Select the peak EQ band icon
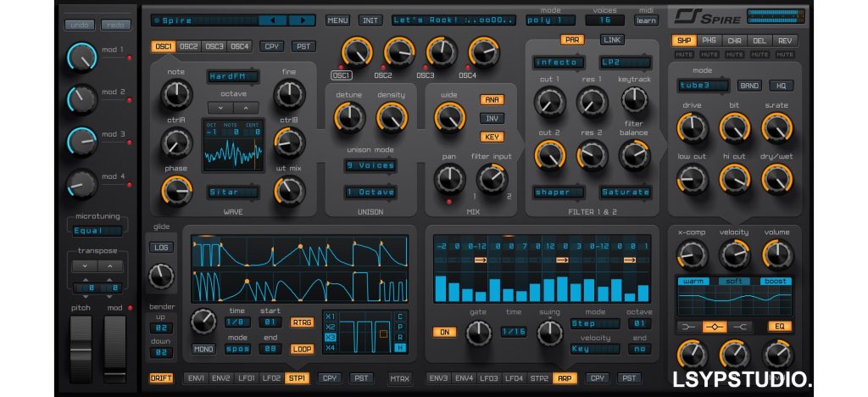868x397 pixels. tap(714, 327)
